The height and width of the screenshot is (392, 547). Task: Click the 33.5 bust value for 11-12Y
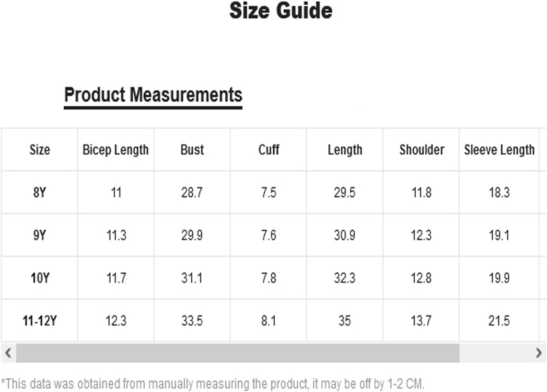click(192, 321)
